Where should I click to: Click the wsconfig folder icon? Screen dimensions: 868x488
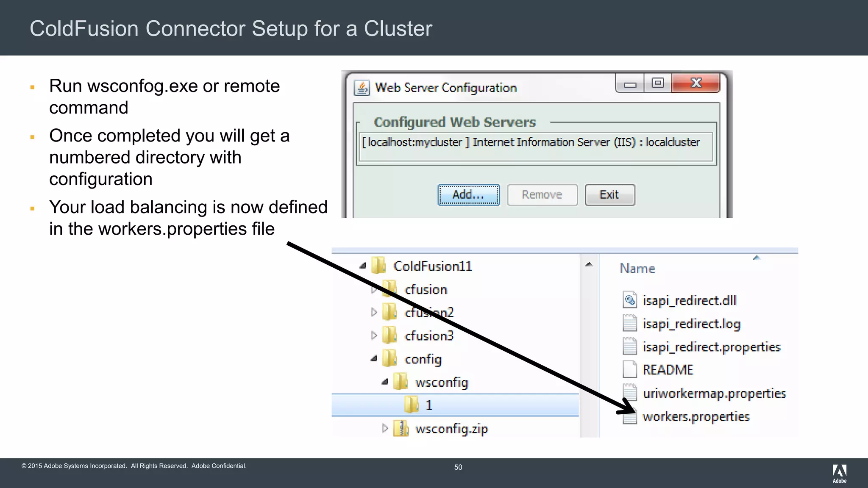click(401, 382)
